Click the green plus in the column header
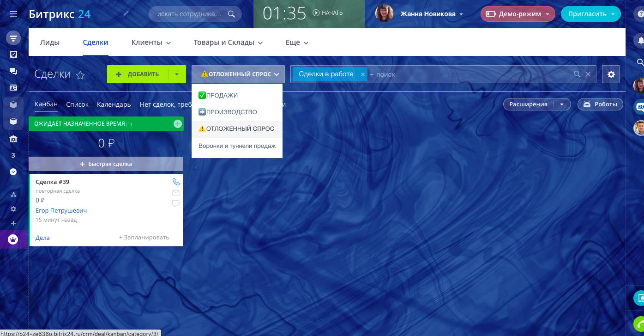This screenshot has width=644, height=336. tap(178, 124)
